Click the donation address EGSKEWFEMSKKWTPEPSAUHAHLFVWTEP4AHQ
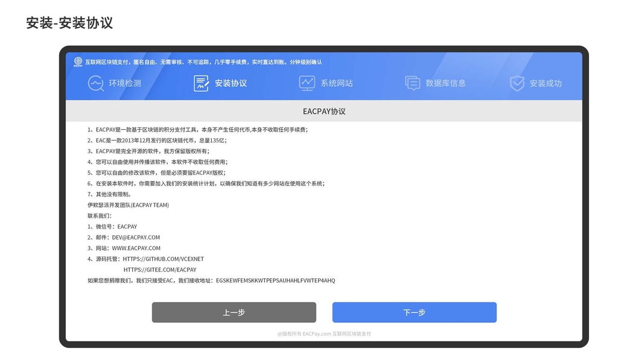 tap(276, 281)
